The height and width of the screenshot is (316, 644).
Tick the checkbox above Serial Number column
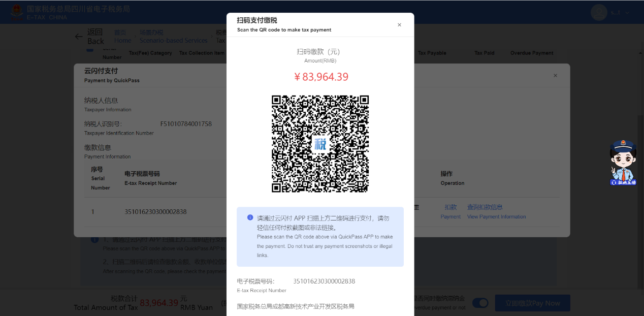(89, 49)
